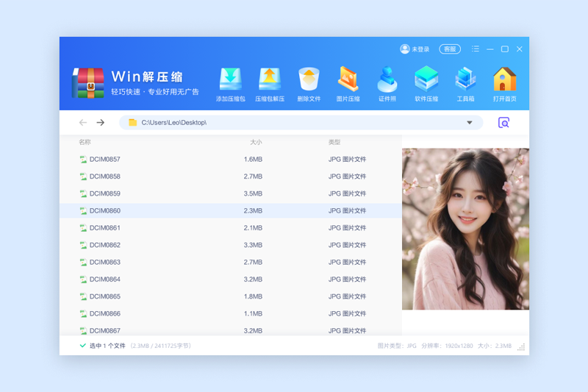The height and width of the screenshot is (392, 588).
Task: Open the 软件压缩 software compression tool
Action: pyautogui.click(x=426, y=82)
